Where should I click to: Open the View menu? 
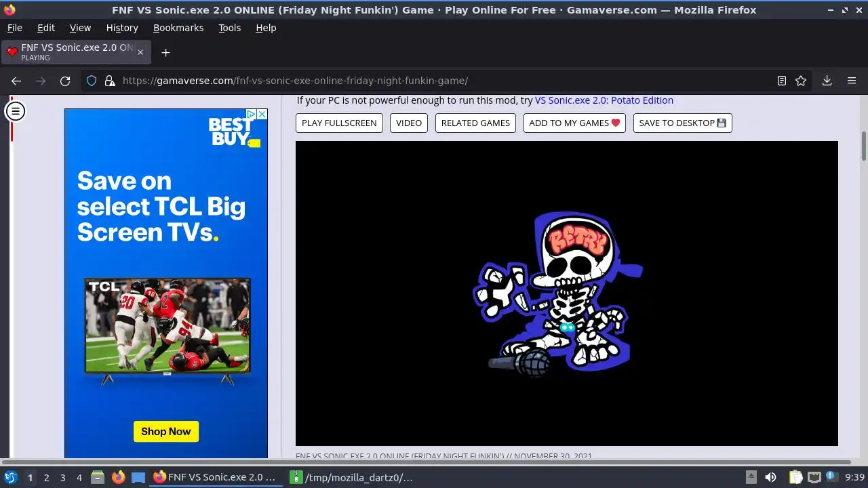click(x=80, y=28)
